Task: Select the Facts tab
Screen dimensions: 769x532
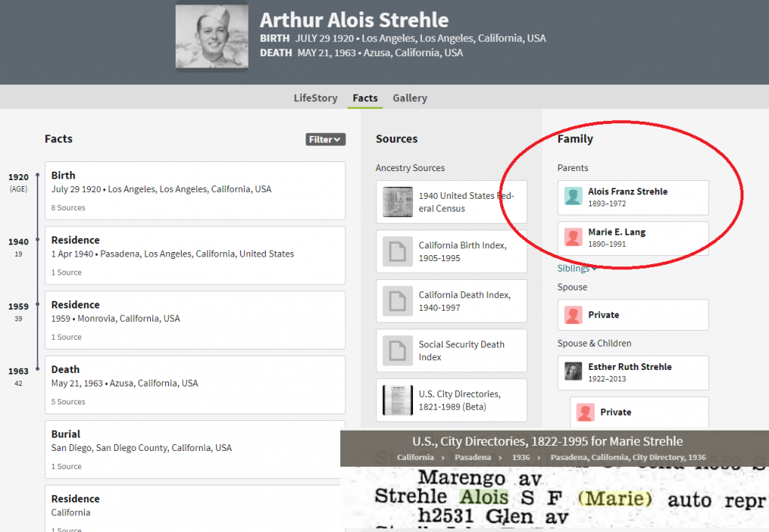Action: click(365, 98)
